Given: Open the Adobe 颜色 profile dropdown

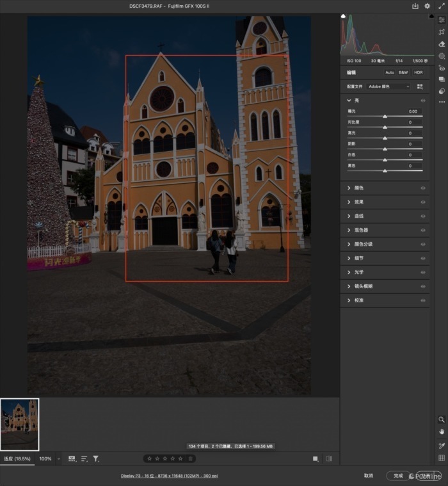Looking at the screenshot, I should pos(388,86).
